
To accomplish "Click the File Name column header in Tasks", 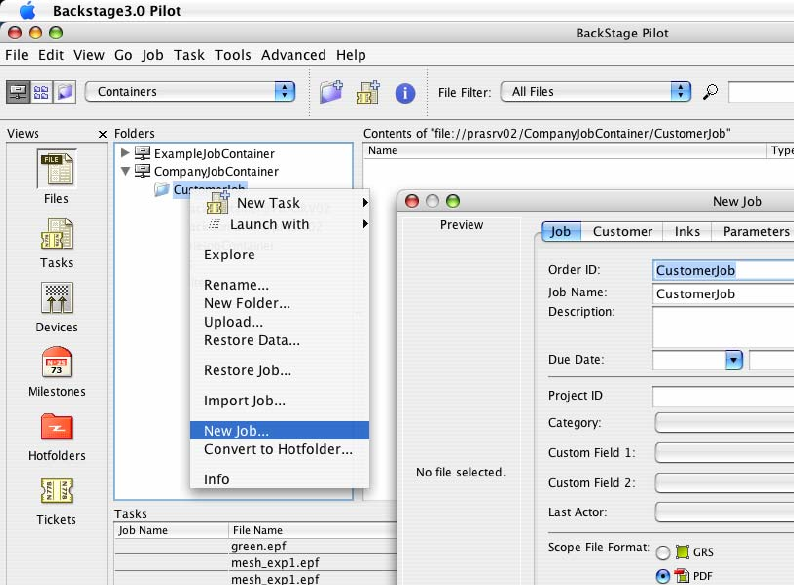I will point(312,530).
